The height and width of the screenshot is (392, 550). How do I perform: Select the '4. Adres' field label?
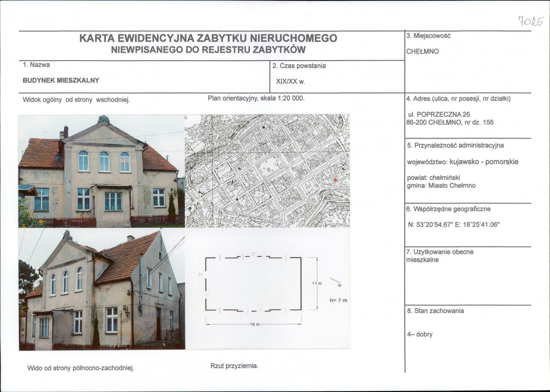tap(458, 99)
